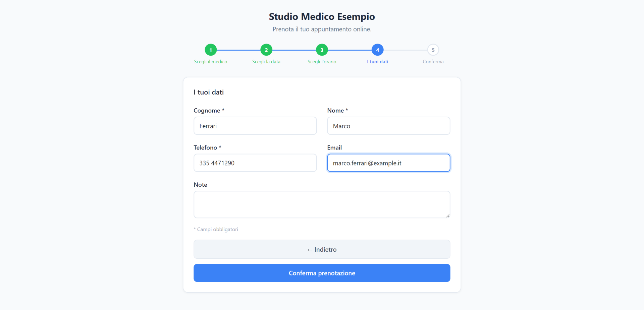Click step 1 circle Scegli il medico
Viewport: 644px width, 310px height.
pos(211,50)
